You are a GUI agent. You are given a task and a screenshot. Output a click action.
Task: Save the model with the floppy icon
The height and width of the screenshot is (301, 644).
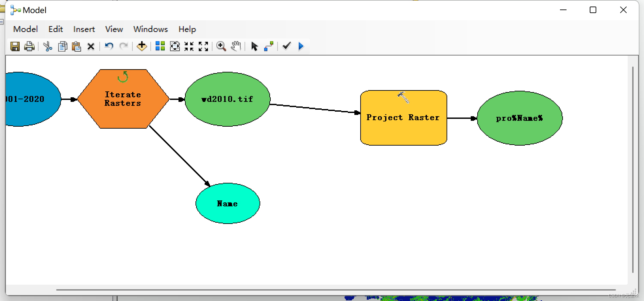[x=15, y=46]
